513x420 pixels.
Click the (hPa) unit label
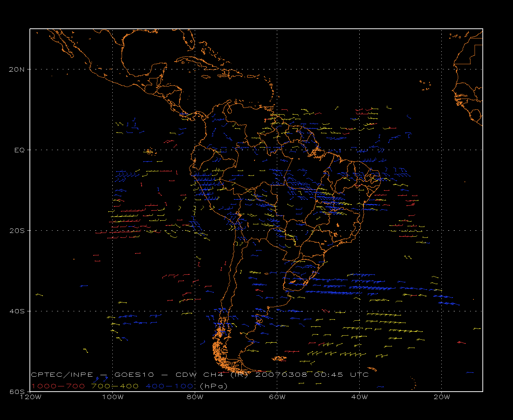pos(214,386)
